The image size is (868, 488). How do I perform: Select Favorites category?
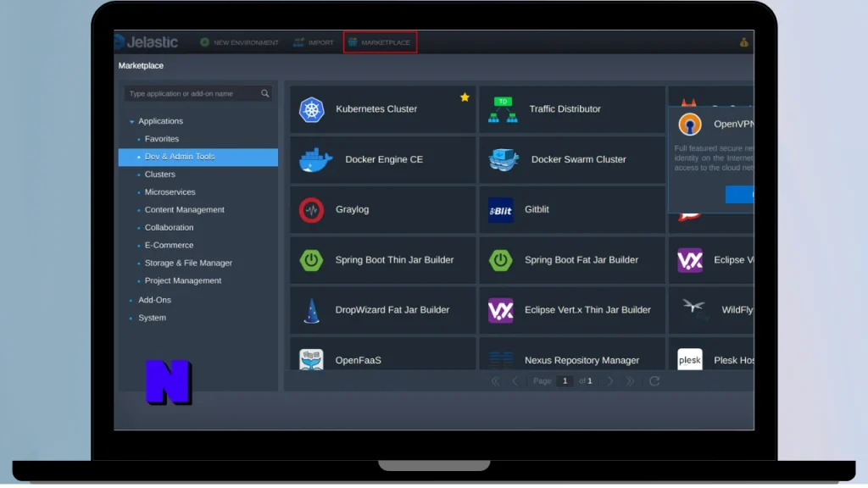click(162, 140)
